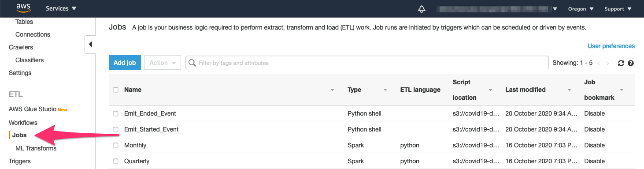Go to the previous page arrow
This screenshot has width=644, height=169.
coord(599,63)
